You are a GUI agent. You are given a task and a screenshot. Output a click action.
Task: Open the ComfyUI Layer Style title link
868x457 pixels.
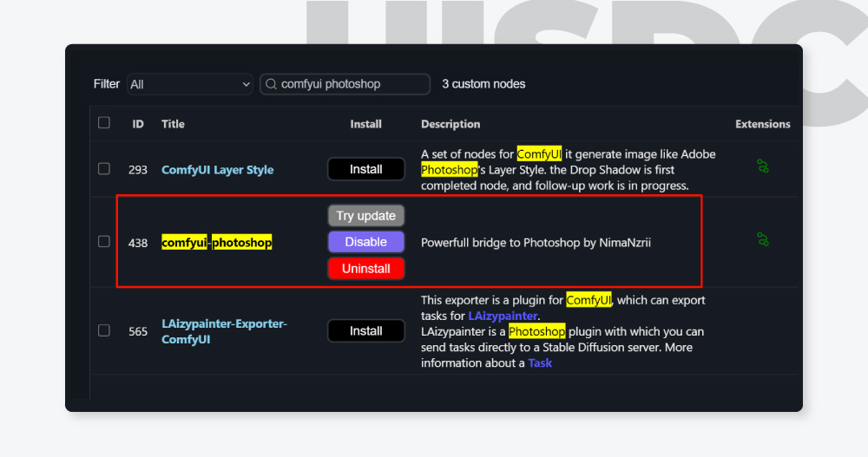pyautogui.click(x=217, y=170)
